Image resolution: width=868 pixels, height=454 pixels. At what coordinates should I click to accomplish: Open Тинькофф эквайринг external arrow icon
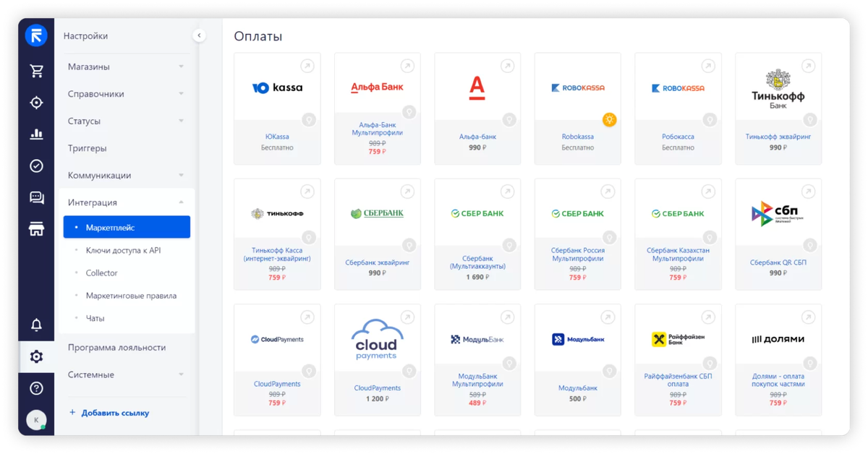(809, 66)
